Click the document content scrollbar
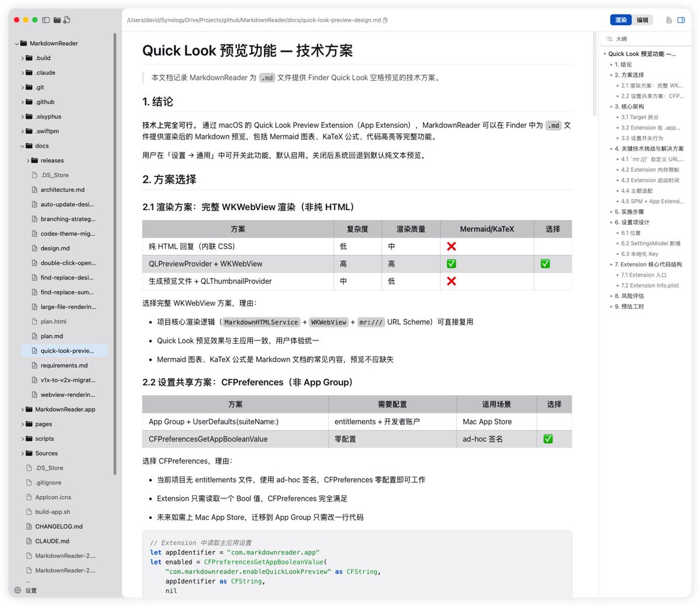This screenshot has height=606, width=700. pos(594,73)
